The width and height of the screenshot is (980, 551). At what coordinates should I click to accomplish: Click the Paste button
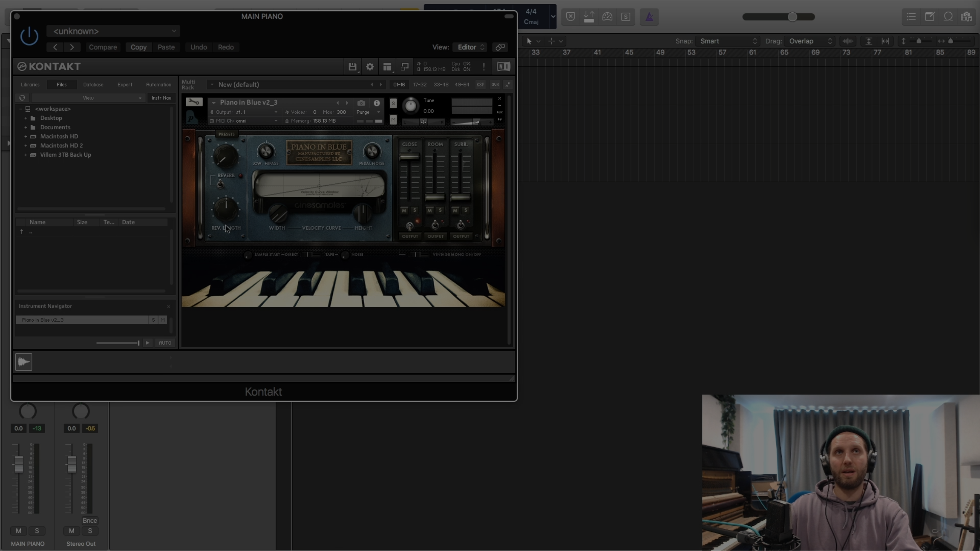[x=166, y=47]
